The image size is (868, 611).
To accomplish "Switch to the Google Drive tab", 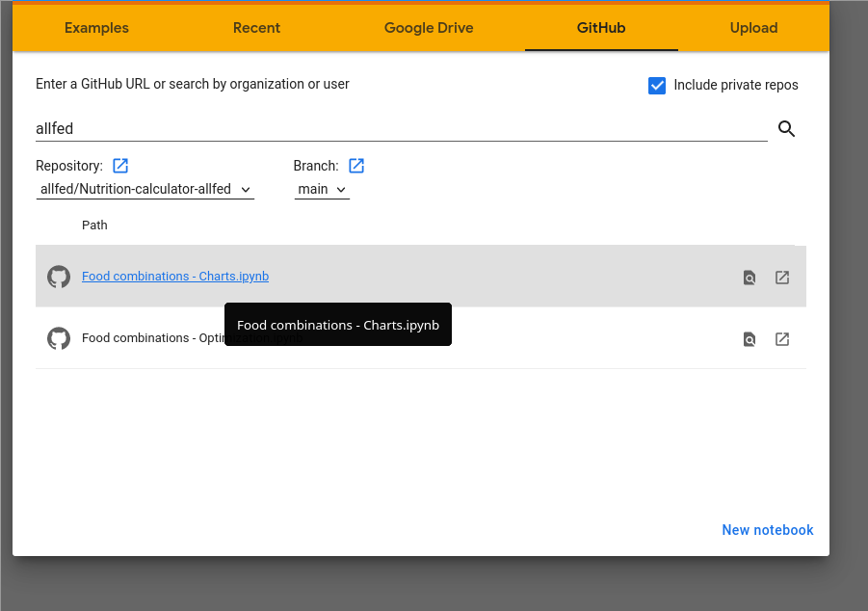I will click(429, 28).
